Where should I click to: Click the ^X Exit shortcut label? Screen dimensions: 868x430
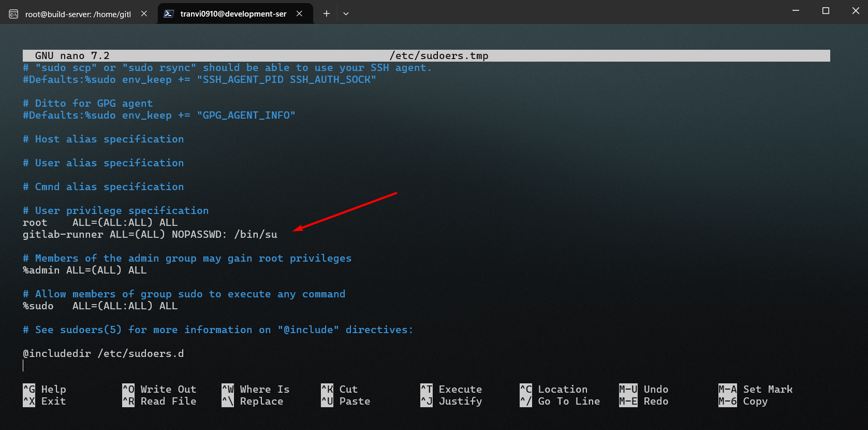pos(45,401)
